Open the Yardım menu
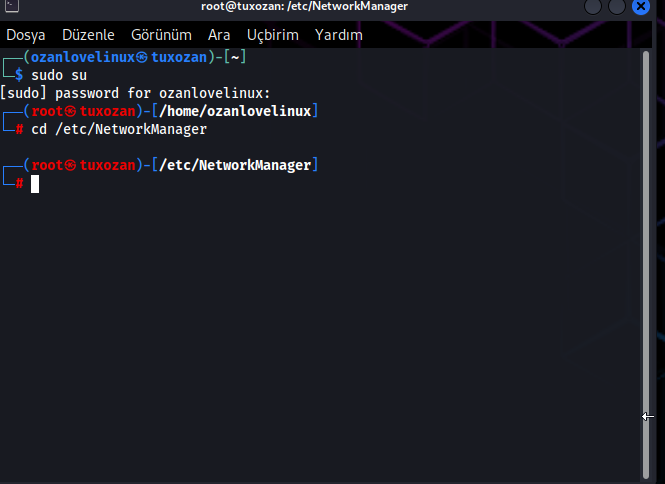The image size is (665, 484). (x=339, y=35)
